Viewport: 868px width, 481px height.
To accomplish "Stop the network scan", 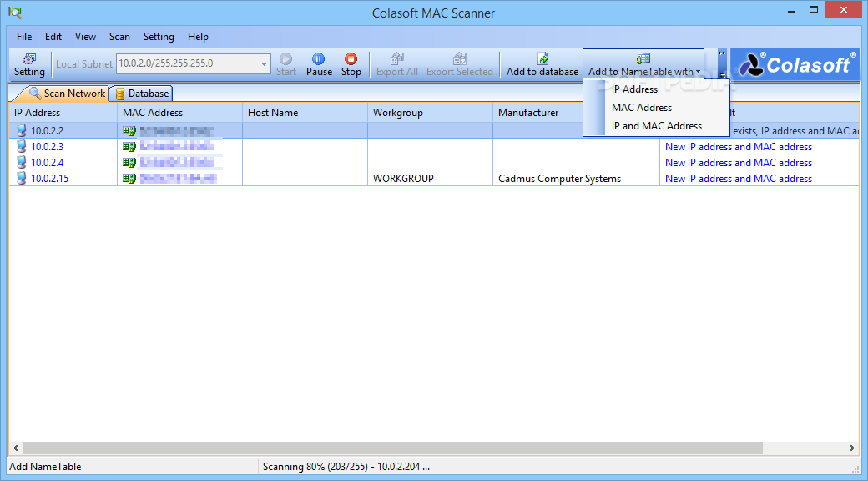I will (x=351, y=64).
